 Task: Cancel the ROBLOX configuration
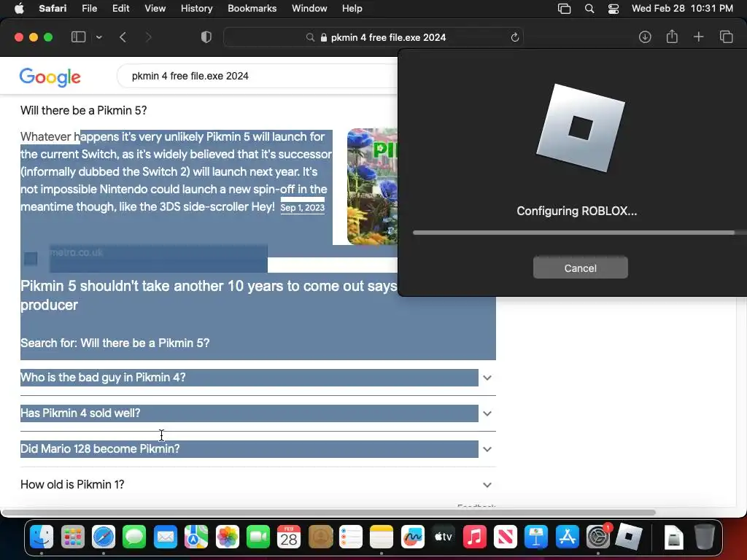pos(580,268)
